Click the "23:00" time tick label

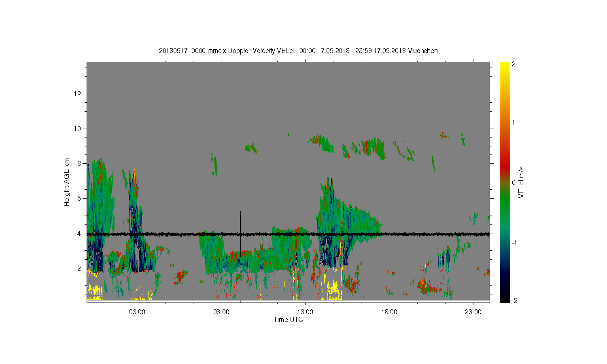coord(473,312)
